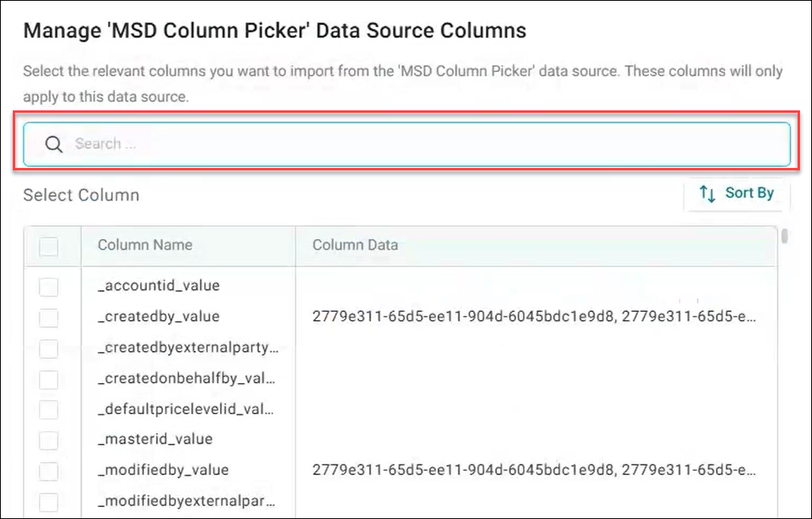Screen dimensions: 812x519
Task: Click the search magnifier icon
Action: click(54, 144)
